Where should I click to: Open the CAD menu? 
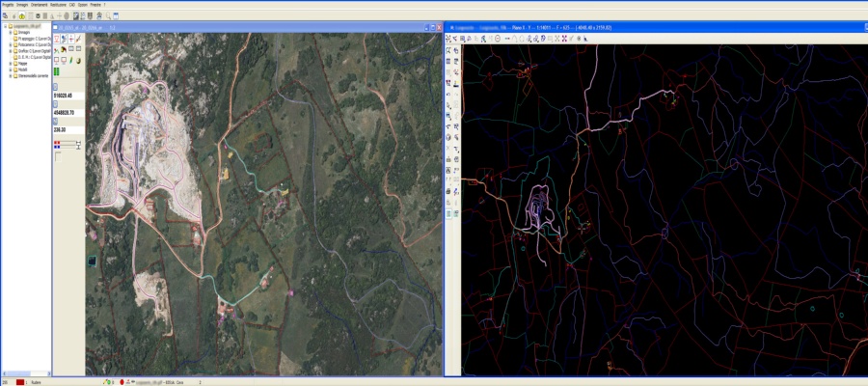point(71,5)
